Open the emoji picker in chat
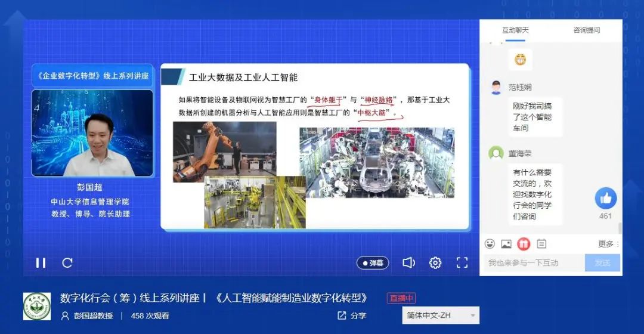Image resolution: width=644 pixels, height=334 pixels. coord(490,243)
